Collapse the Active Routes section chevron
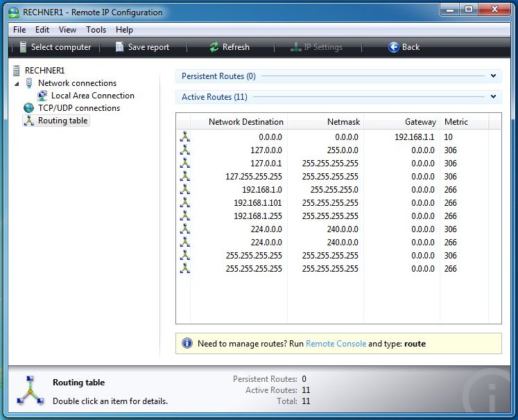This screenshot has height=420, width=518. (494, 97)
